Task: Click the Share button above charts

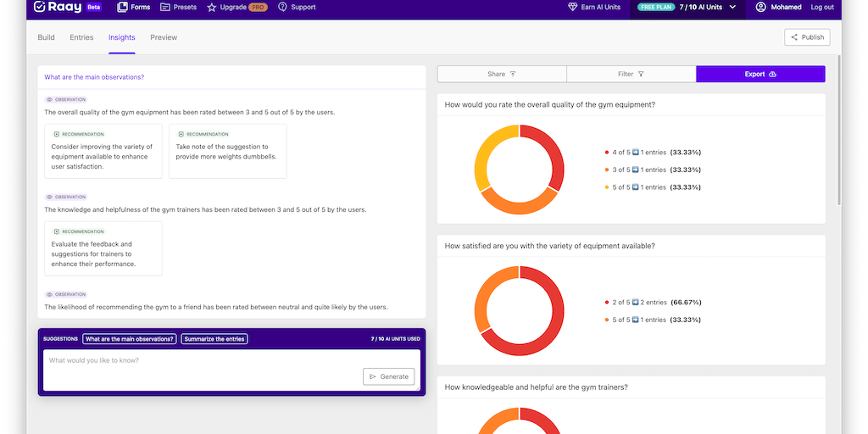Action: [x=502, y=75]
